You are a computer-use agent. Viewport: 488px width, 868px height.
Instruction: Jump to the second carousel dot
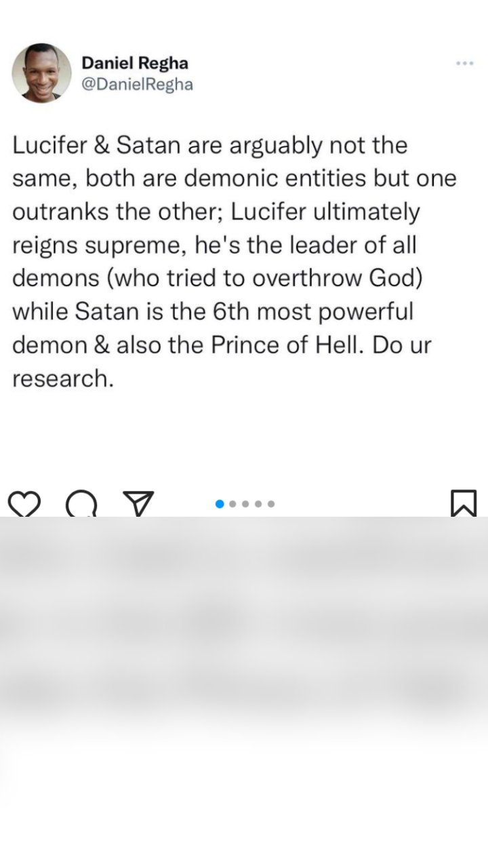point(232,504)
